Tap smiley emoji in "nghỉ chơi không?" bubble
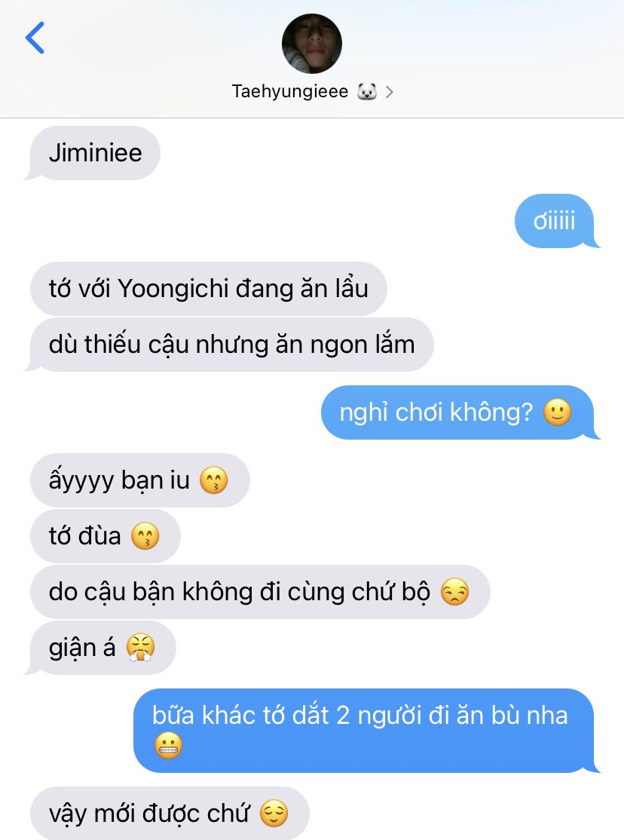 (x=557, y=412)
